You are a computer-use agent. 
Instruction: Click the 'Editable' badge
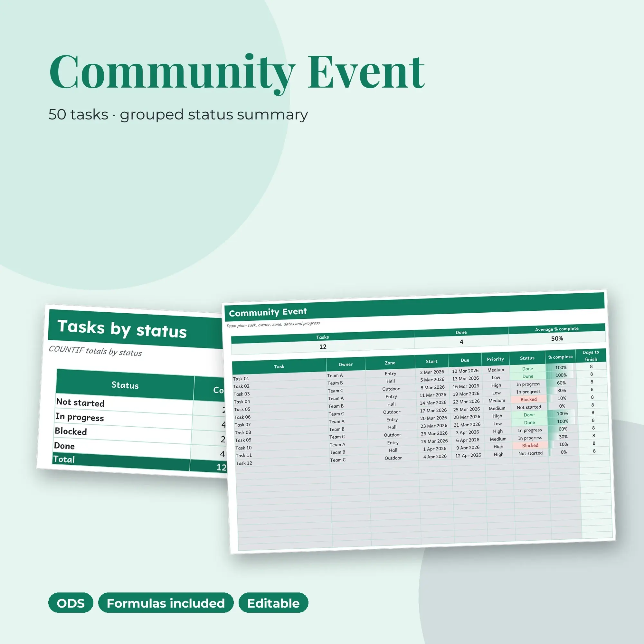pos(273,603)
